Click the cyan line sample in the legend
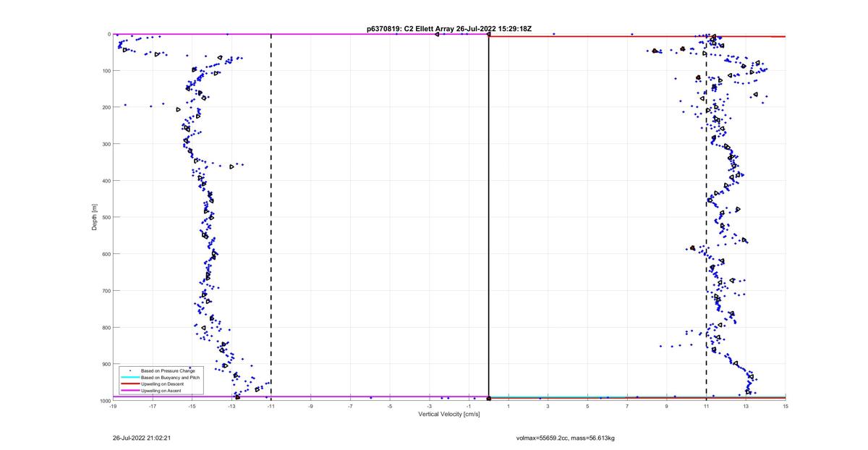 pyautogui.click(x=130, y=377)
